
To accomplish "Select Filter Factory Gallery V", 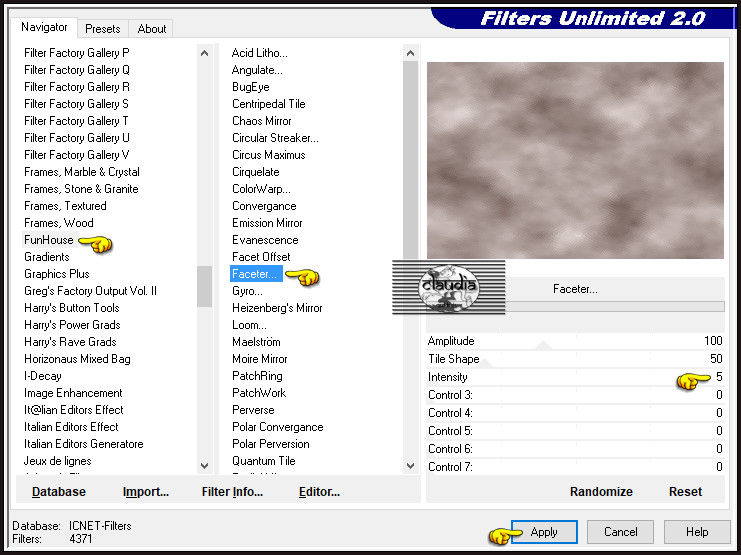I will [x=77, y=155].
